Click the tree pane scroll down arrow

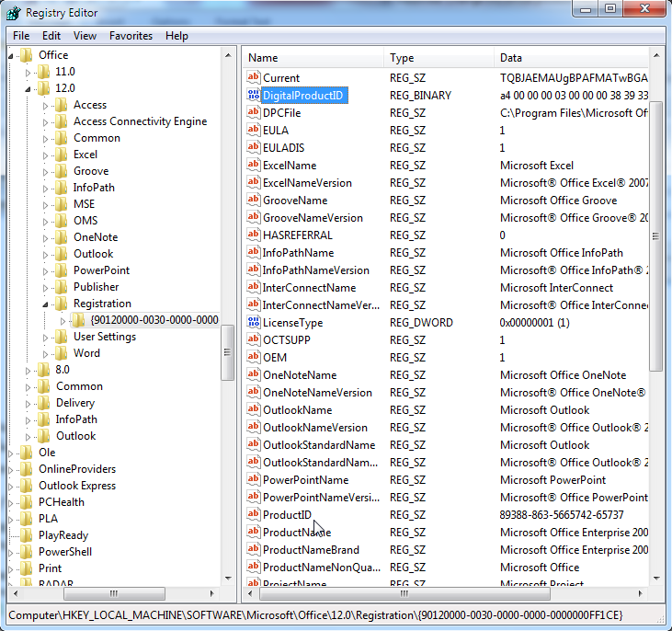pos(228,579)
